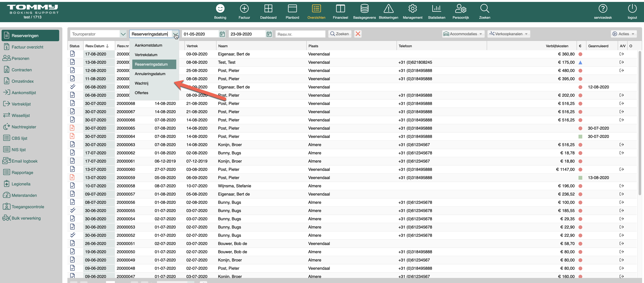Open Wissellijst in sidebar
The height and width of the screenshot is (283, 644).
pos(30,115)
